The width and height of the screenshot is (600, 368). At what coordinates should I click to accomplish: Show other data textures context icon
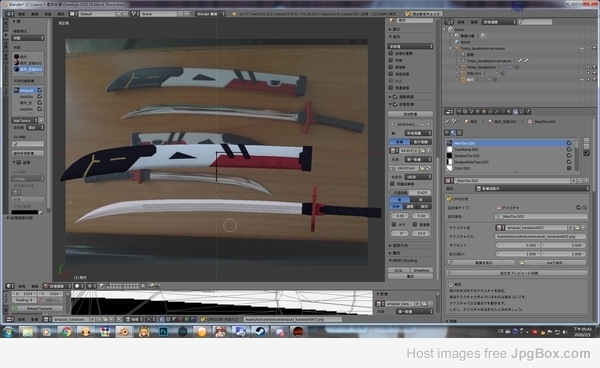pyautogui.click(x=460, y=133)
